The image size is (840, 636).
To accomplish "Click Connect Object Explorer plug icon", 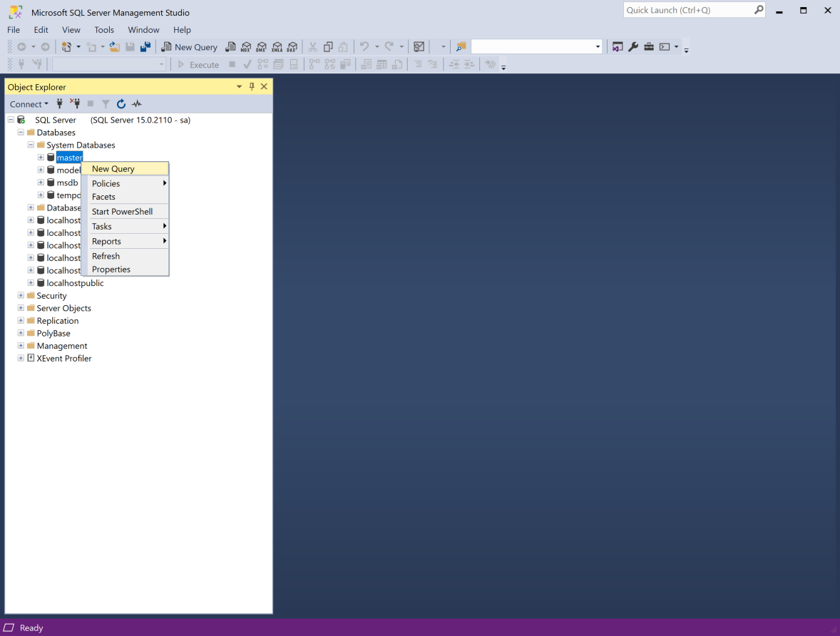I will [59, 104].
